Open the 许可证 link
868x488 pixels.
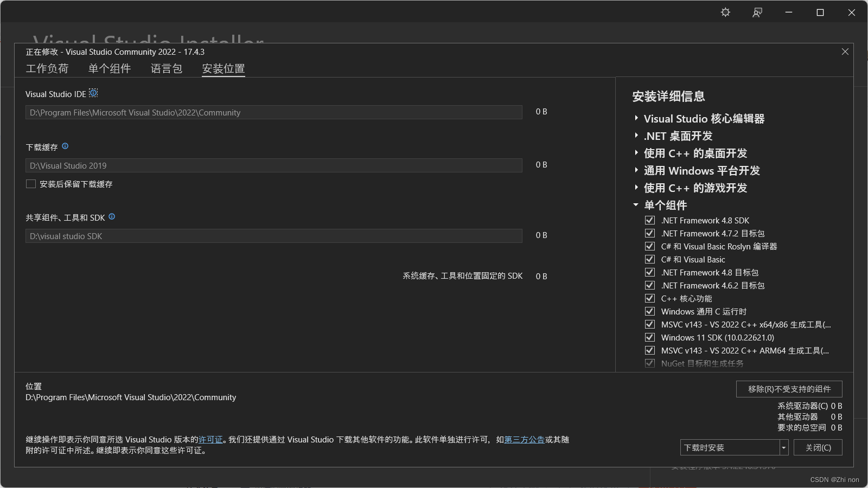(x=210, y=439)
